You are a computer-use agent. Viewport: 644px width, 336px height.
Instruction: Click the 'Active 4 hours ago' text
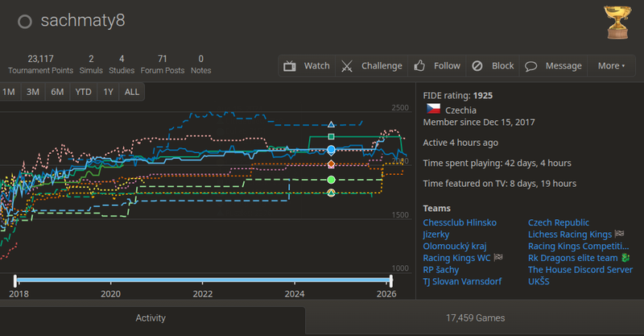(460, 143)
